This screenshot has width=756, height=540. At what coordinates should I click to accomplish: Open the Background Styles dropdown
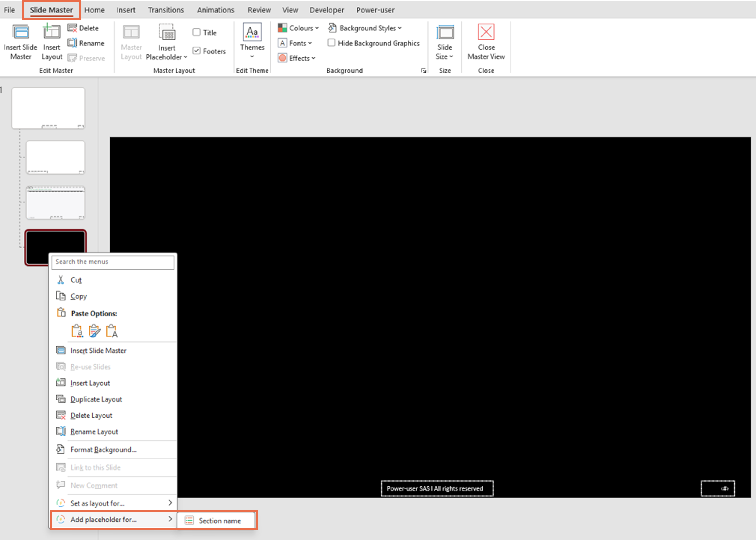coord(365,28)
